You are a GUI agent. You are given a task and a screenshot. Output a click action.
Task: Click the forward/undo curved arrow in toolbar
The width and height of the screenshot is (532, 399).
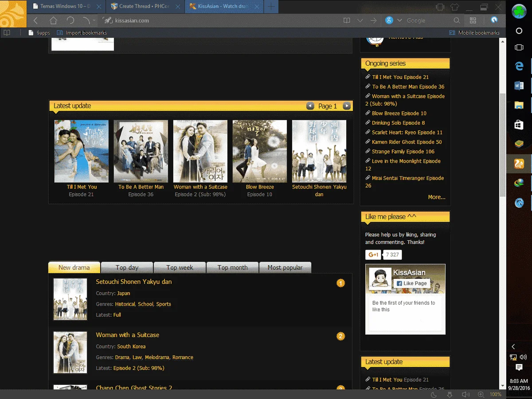tap(86, 20)
